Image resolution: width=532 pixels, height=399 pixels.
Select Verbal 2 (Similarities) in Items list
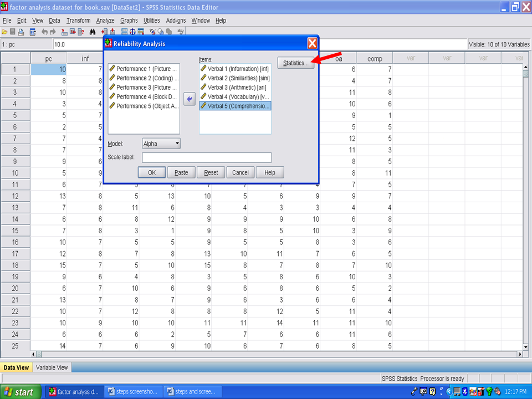pyautogui.click(x=235, y=78)
